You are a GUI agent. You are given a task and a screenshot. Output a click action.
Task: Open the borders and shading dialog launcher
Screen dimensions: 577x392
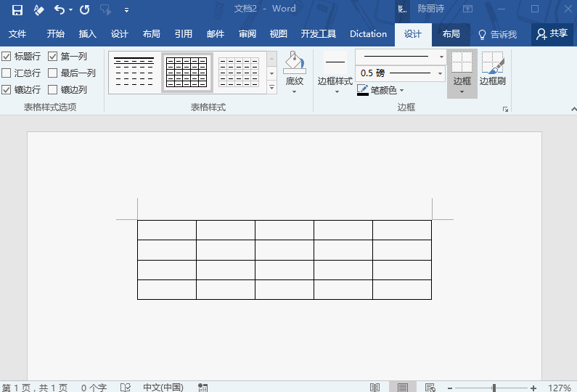505,110
